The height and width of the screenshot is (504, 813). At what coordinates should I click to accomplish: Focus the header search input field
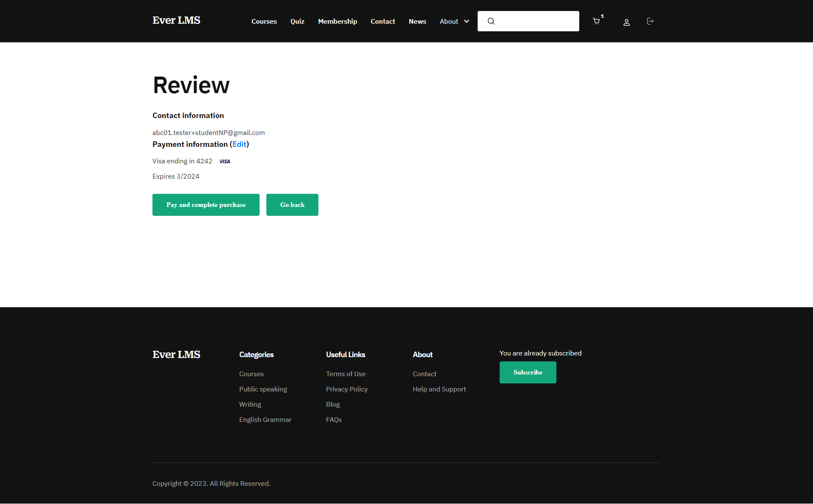[528, 21]
